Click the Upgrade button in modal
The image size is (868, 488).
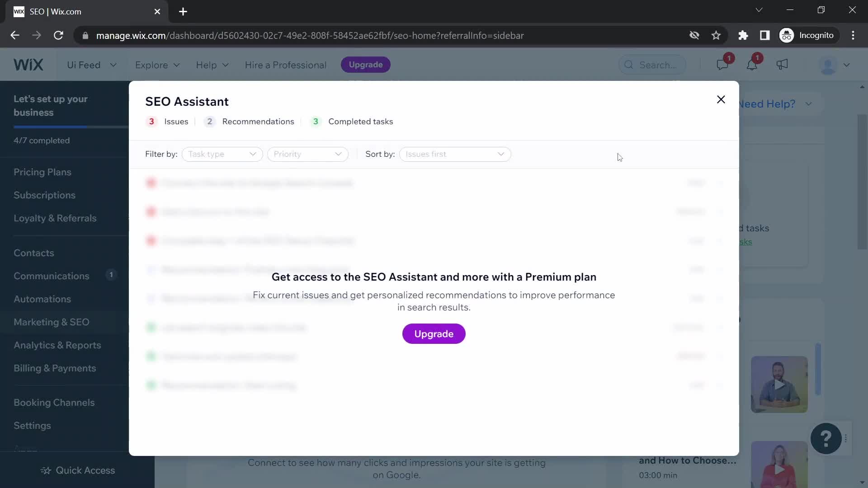click(434, 333)
